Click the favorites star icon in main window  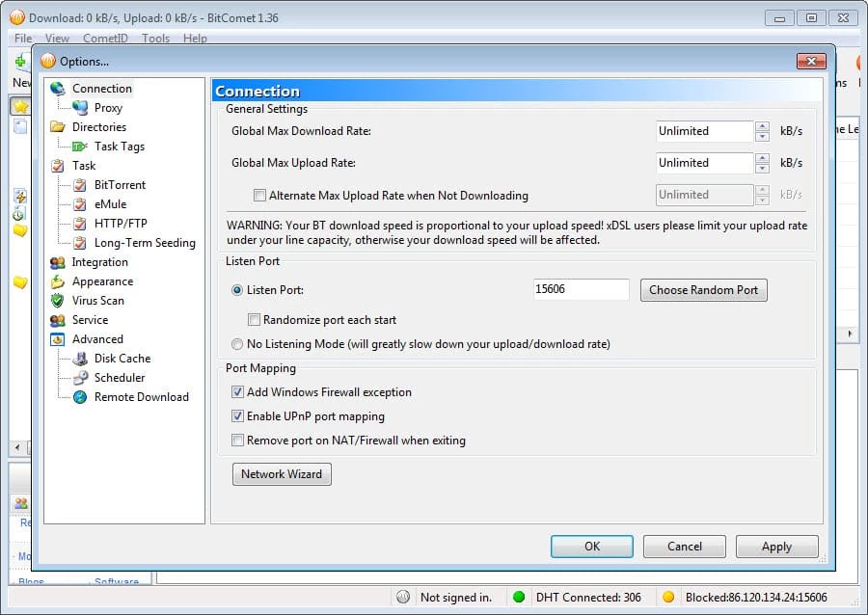coord(21,106)
